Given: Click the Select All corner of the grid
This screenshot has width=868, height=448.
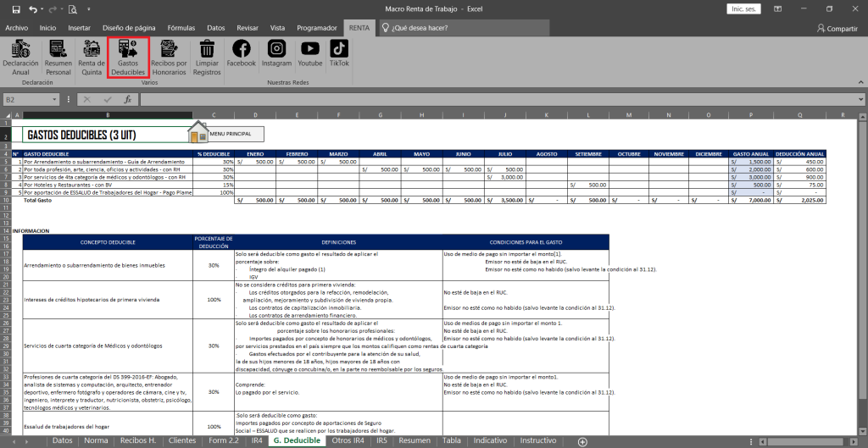Looking at the screenshot, I should (x=7, y=115).
